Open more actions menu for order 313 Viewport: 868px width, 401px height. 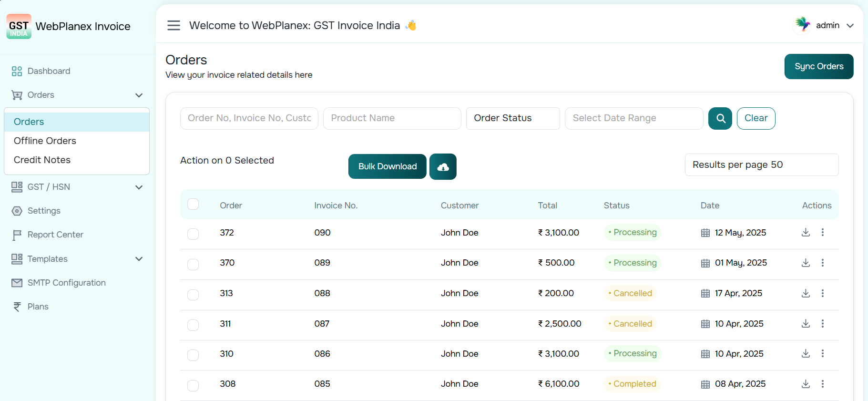[x=823, y=293]
